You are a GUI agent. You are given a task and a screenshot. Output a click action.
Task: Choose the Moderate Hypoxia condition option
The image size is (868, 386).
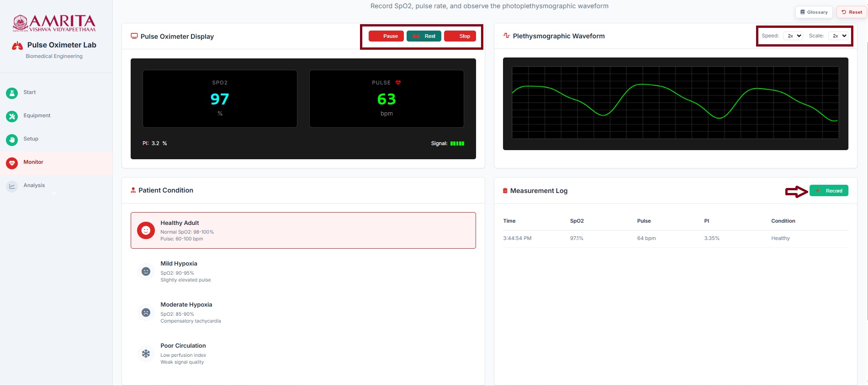coord(303,313)
